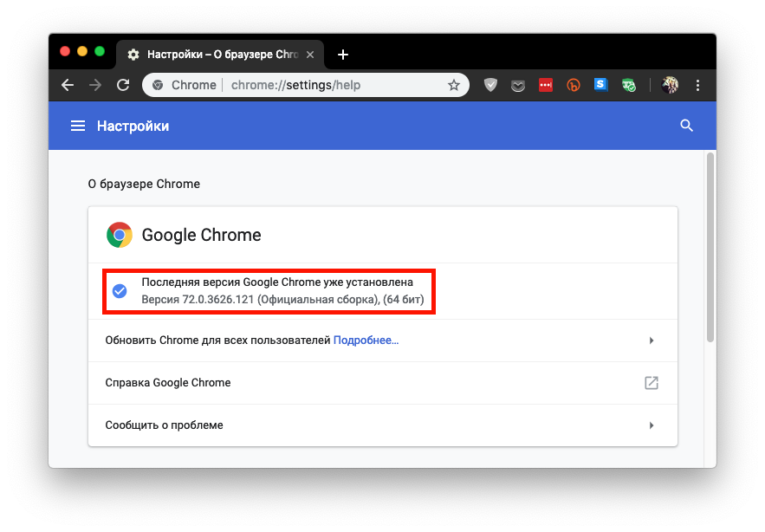The image size is (765, 532).
Task: Expand Обновить Chrome для всех пользователей arrow
Action: (x=652, y=341)
